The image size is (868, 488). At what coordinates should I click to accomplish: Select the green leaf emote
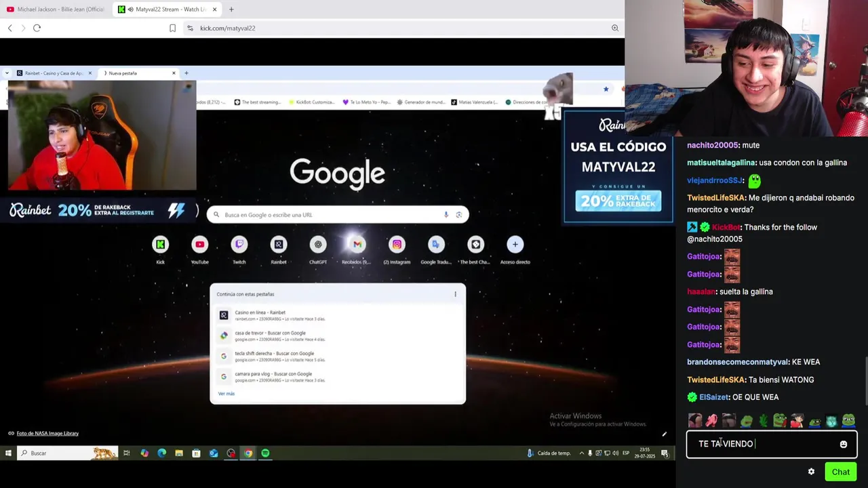763,421
